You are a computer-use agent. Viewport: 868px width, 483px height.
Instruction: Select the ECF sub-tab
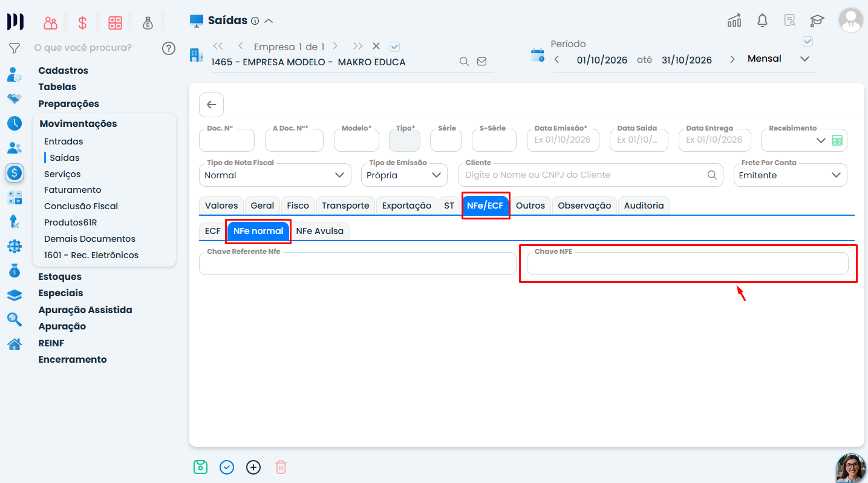point(212,231)
